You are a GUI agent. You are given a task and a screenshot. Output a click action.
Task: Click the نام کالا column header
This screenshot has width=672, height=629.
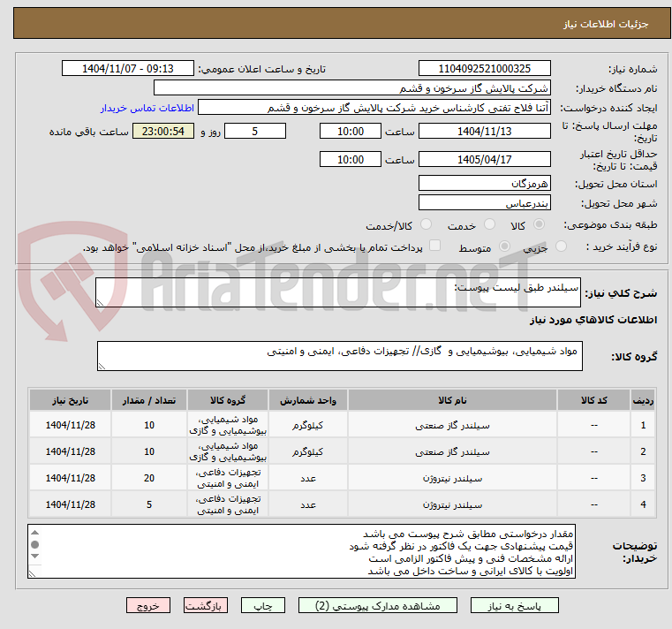452,400
